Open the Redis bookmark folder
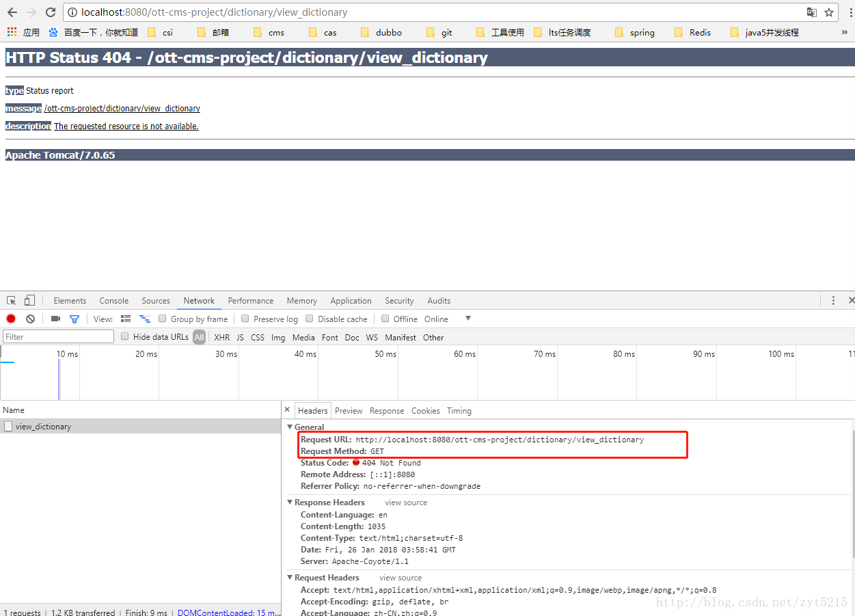Viewport: 855px width, 616px height. coord(692,32)
